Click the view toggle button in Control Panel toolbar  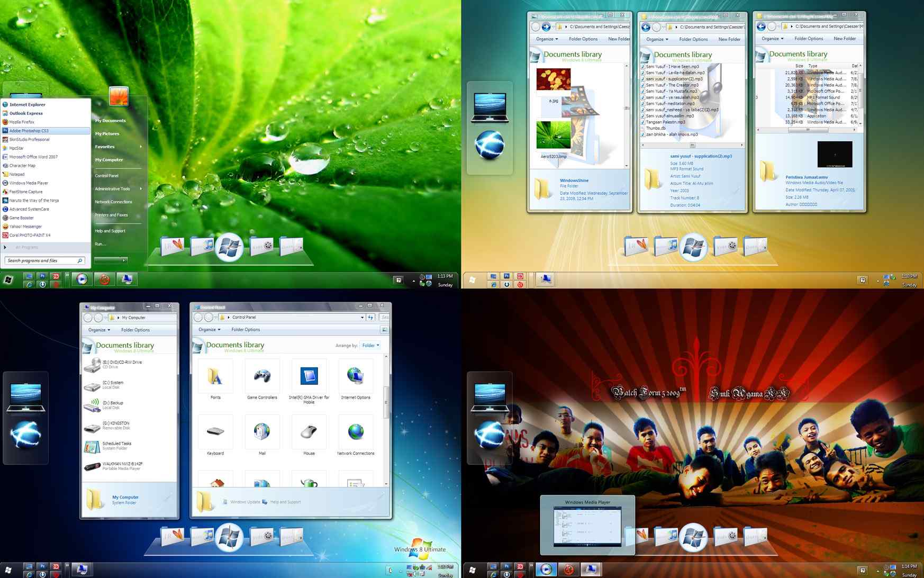click(384, 330)
